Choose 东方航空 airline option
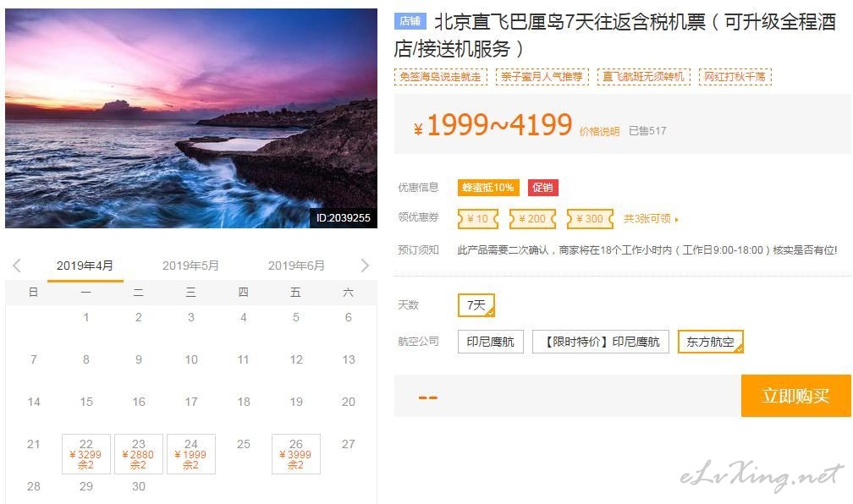The image size is (853, 504). coord(711,342)
